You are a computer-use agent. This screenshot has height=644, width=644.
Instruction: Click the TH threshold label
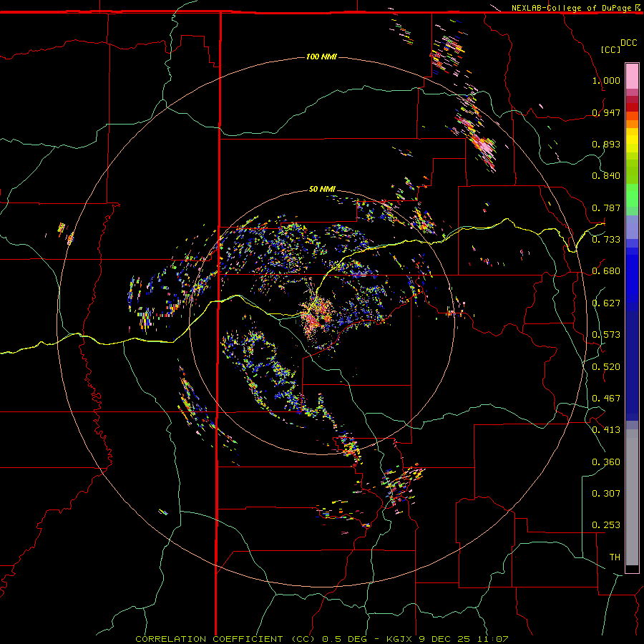point(615,557)
